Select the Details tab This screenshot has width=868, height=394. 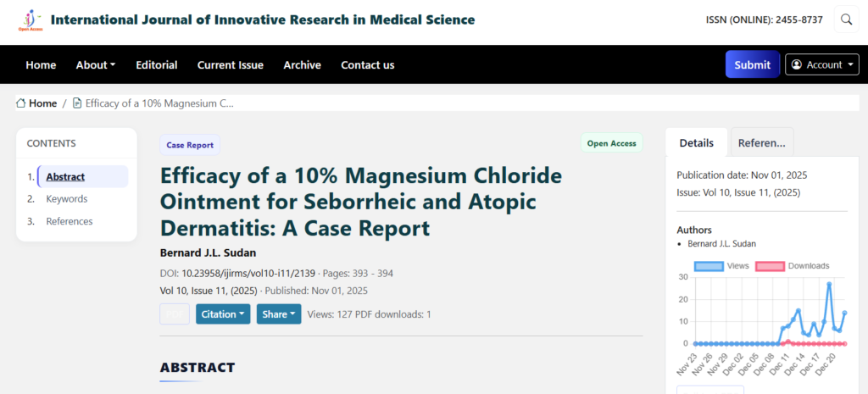tap(696, 143)
